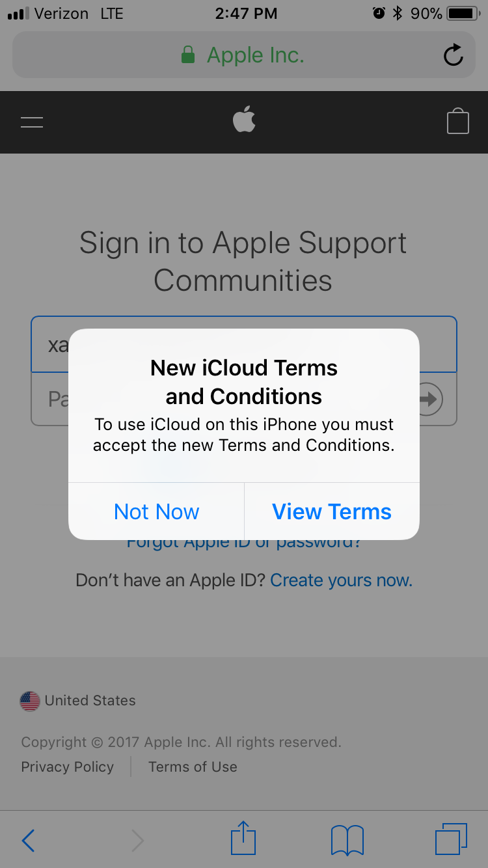Image resolution: width=488 pixels, height=868 pixels.
Task: Tap the Apple logo icon
Action: click(x=244, y=120)
